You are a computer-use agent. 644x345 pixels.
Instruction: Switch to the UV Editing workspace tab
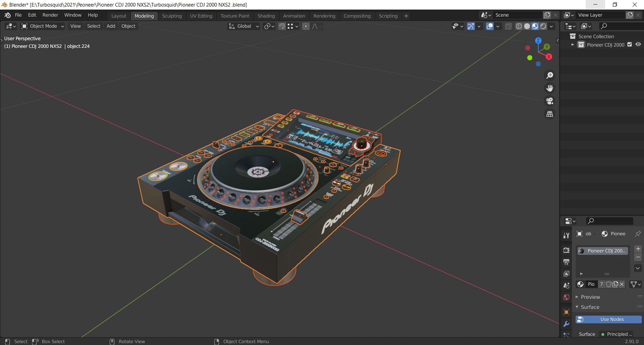tap(201, 16)
